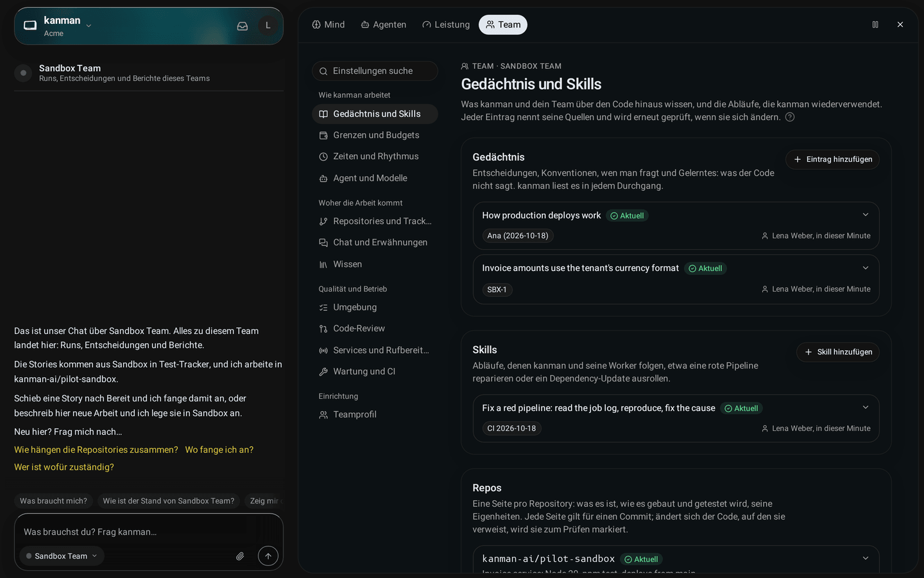Click Wie ist der Stand von Sandbox Team? chip
Viewport: 924px width, 578px height.
(x=169, y=501)
